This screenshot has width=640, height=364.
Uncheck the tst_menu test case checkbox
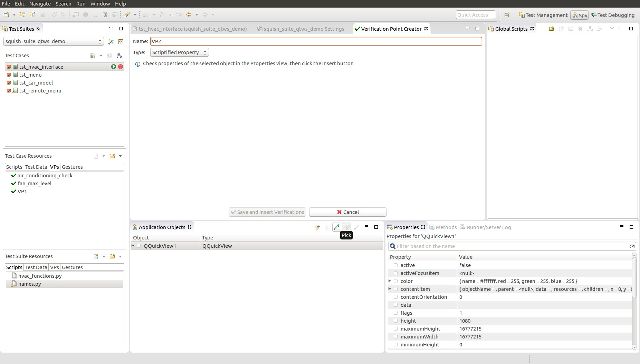coord(9,75)
